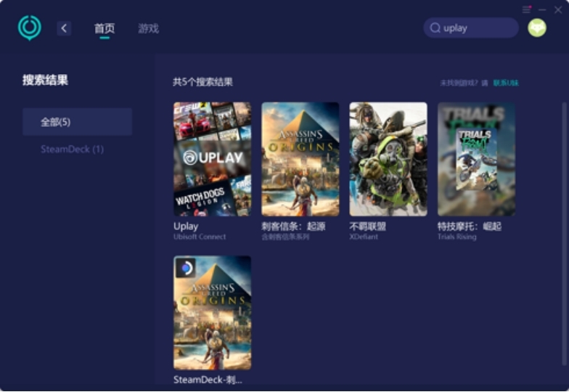Switch to the 游戏 tab
Screen dimensions: 569x392
(x=148, y=28)
